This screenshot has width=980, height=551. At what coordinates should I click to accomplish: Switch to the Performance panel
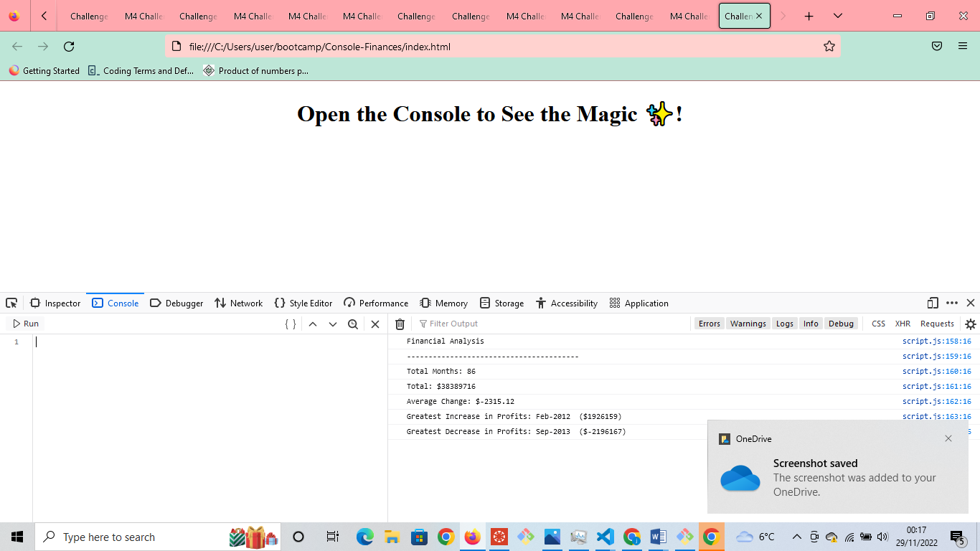pos(376,303)
